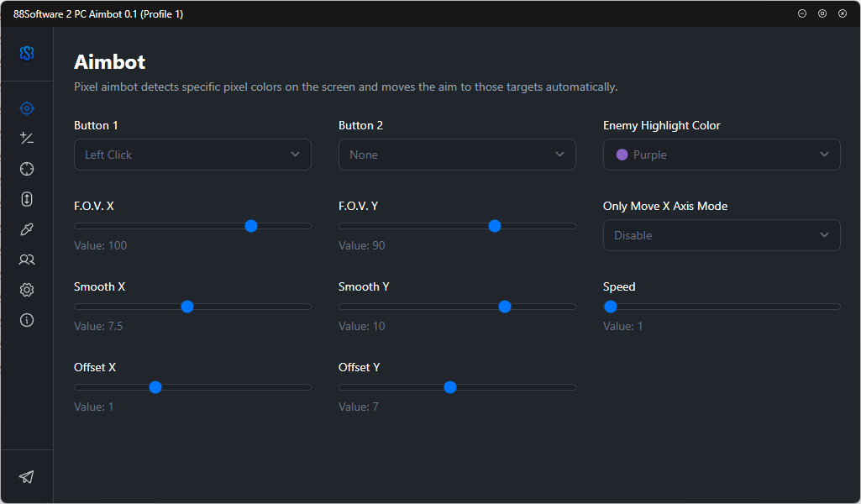
Task: Click the 'Value: 1' text under Offset X
Action: (x=94, y=407)
